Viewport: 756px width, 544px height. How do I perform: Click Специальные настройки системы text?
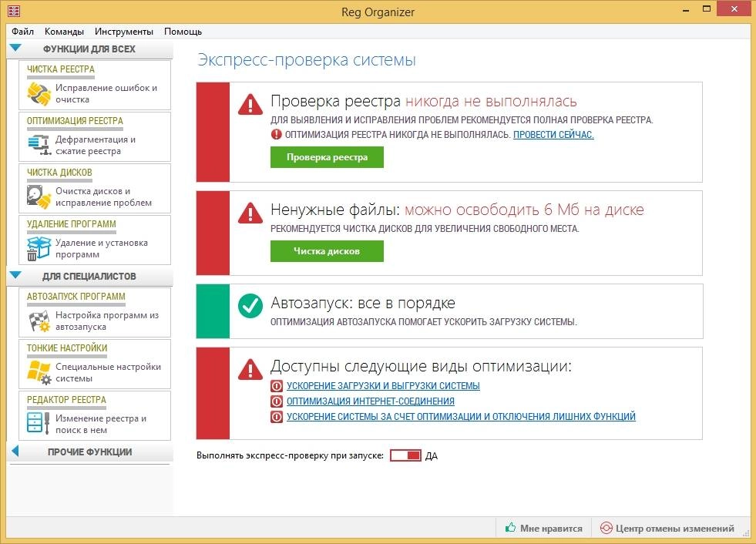108,372
